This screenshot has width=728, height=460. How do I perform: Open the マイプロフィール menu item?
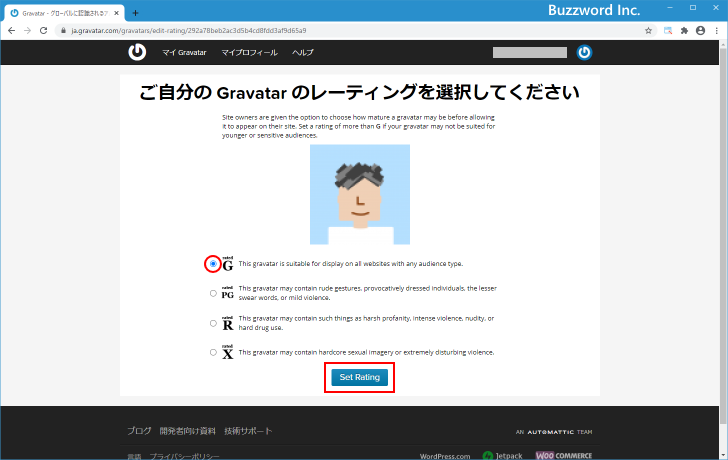pos(249,52)
